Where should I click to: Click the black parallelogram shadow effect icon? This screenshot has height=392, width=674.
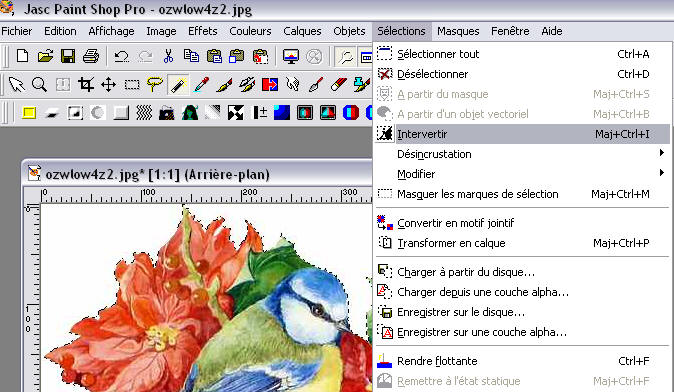52,113
